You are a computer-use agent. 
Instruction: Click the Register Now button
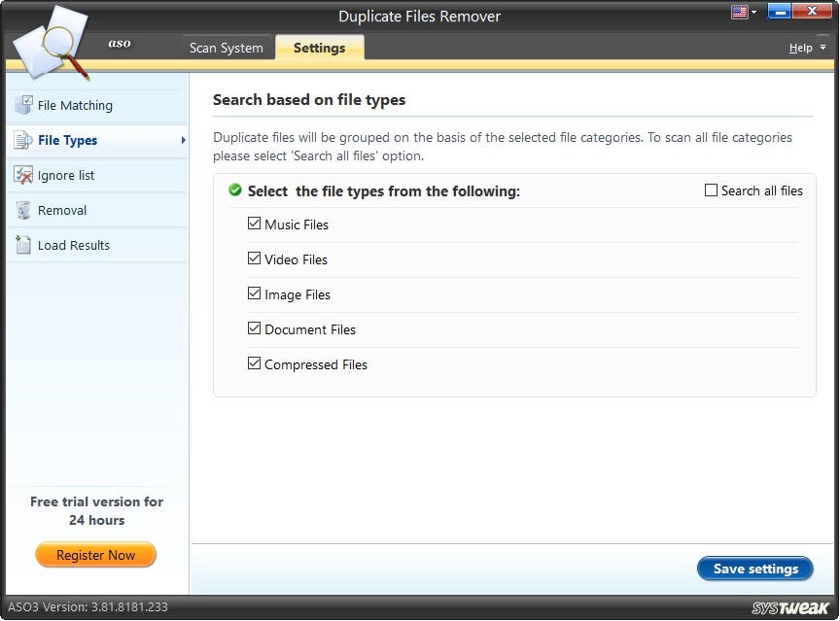[95, 555]
